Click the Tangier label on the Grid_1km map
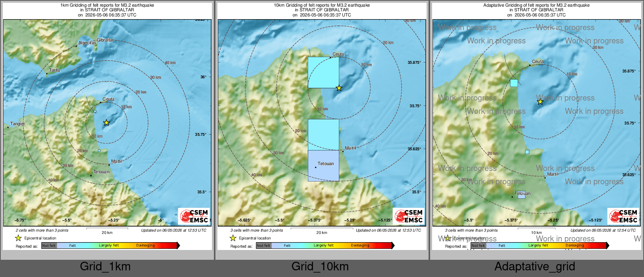This screenshot has height=277, width=644. [x=18, y=124]
